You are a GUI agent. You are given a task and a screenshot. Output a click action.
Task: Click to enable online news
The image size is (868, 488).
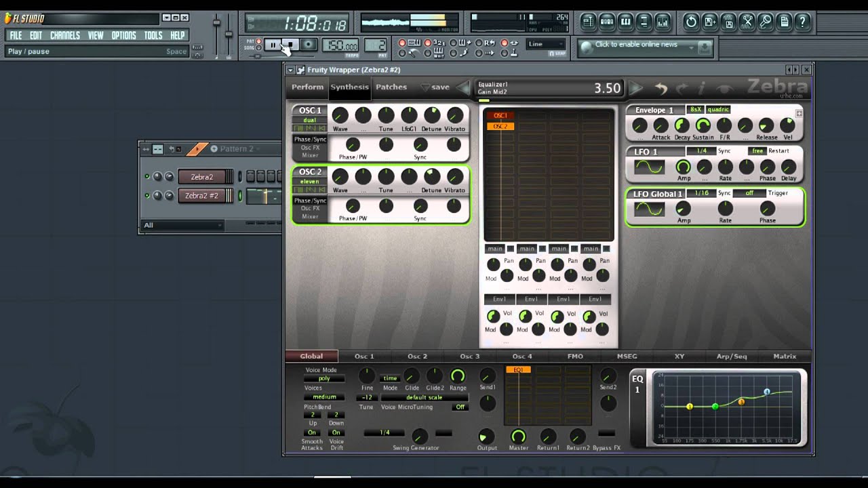coord(636,45)
